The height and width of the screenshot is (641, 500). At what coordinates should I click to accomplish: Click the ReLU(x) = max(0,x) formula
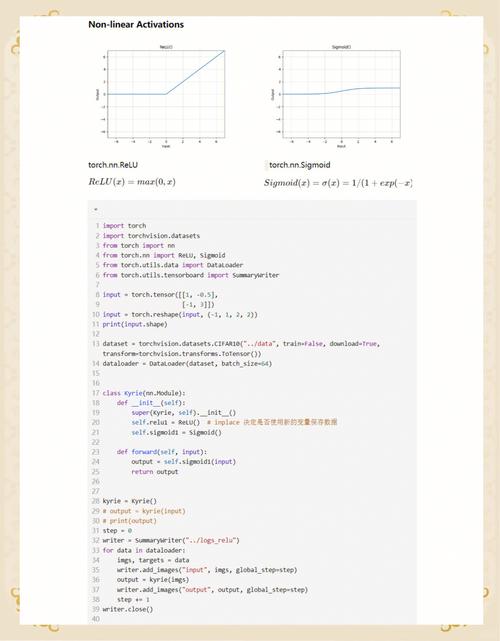(132, 182)
